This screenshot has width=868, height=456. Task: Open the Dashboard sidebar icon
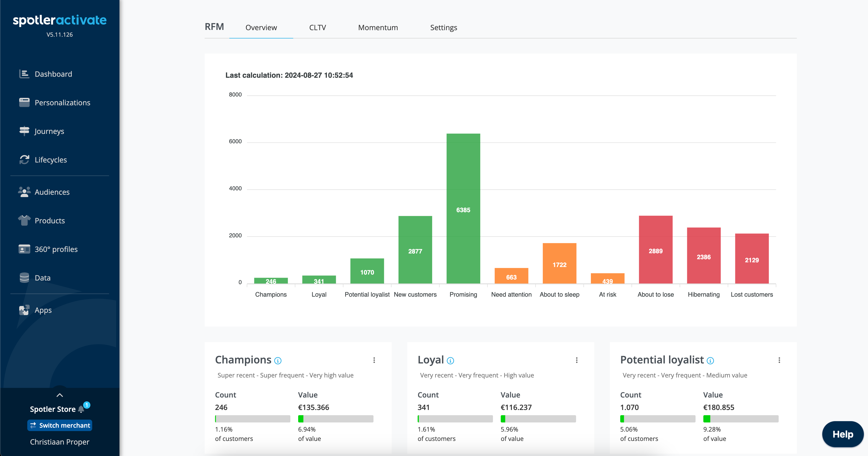click(x=24, y=74)
